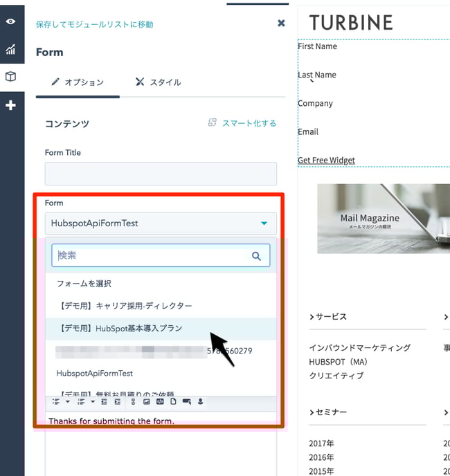Click the Mail Magazine banner image

[x=384, y=219]
